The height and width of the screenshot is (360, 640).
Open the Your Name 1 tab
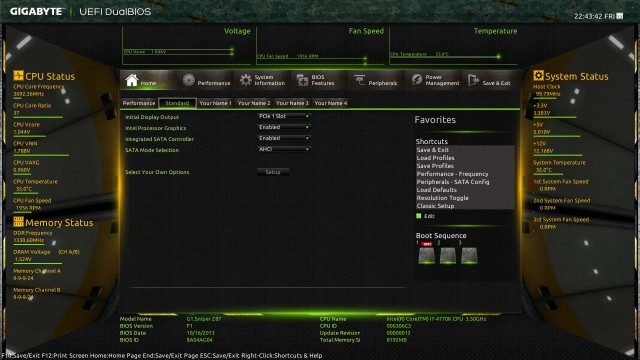click(216, 103)
